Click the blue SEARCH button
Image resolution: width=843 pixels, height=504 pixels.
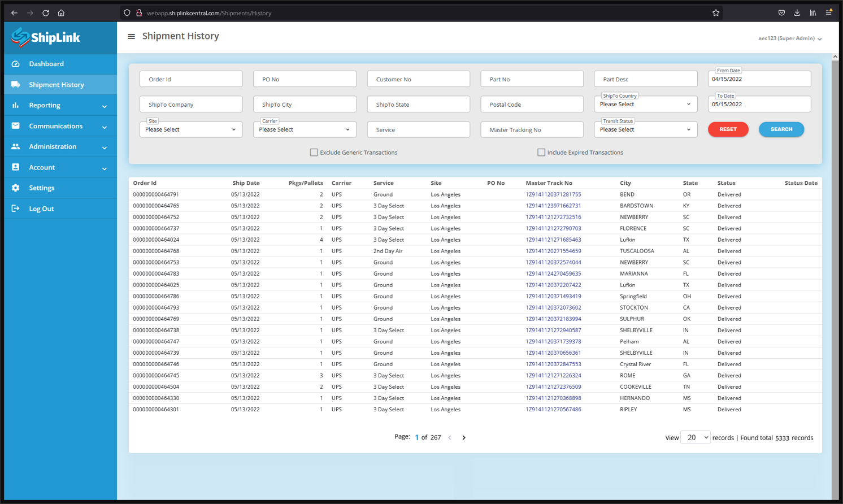(x=781, y=129)
